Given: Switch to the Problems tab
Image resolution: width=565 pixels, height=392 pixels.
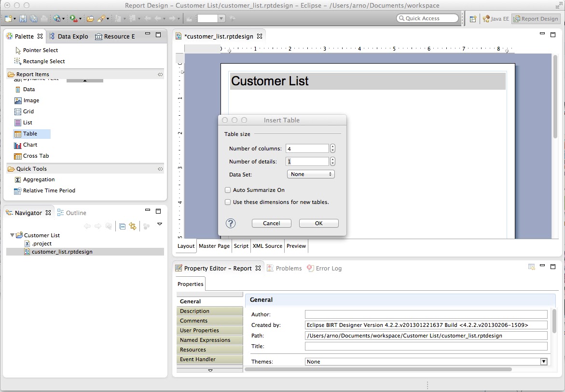Looking at the screenshot, I should 285,268.
